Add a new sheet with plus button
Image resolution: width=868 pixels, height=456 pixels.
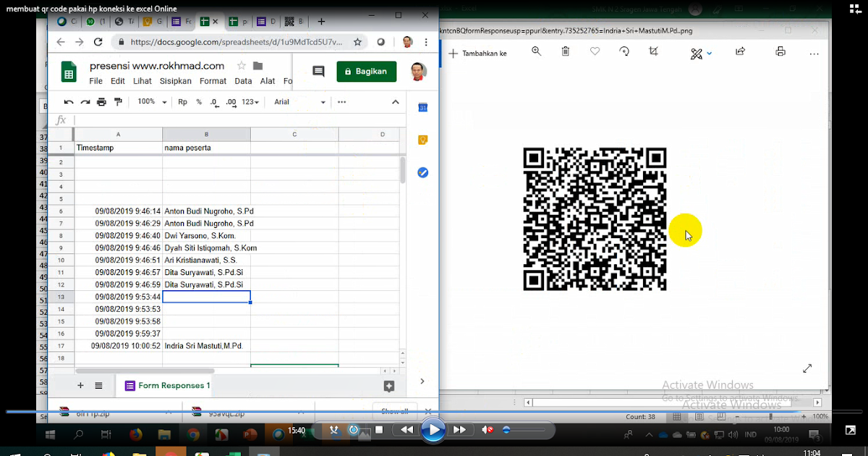[x=80, y=386]
